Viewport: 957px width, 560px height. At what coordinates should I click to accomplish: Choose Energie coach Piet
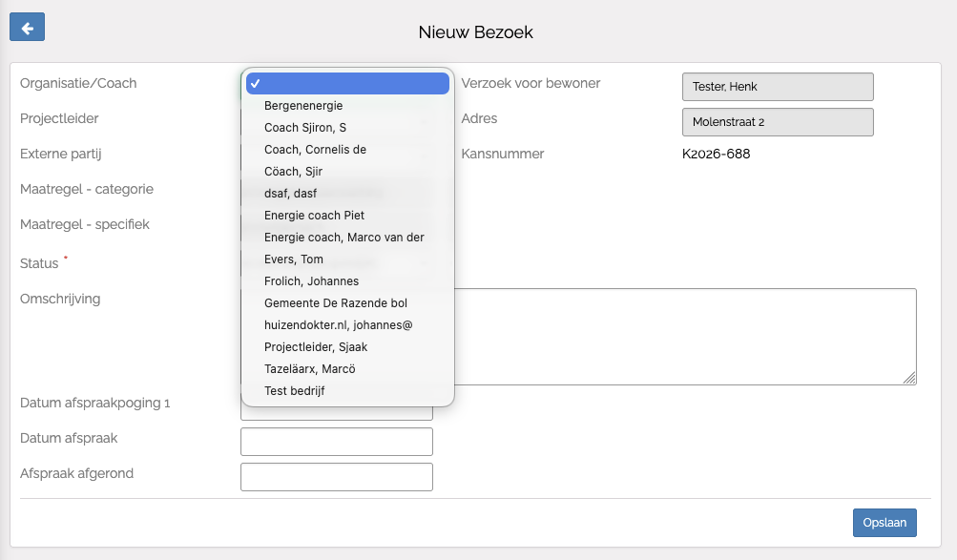tap(314, 216)
